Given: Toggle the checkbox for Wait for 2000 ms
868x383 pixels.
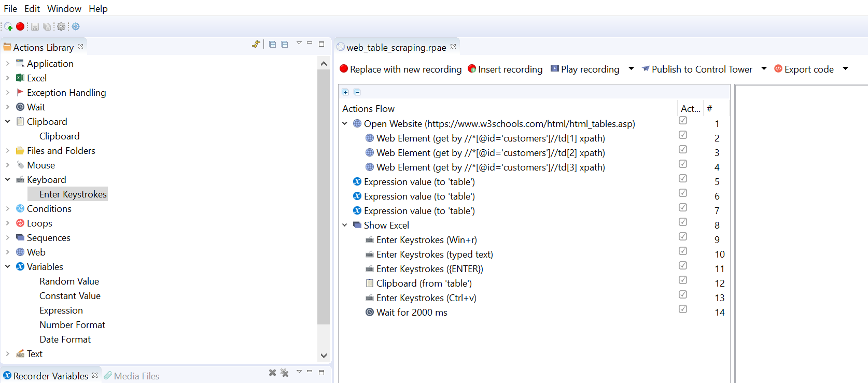Looking at the screenshot, I should (683, 309).
